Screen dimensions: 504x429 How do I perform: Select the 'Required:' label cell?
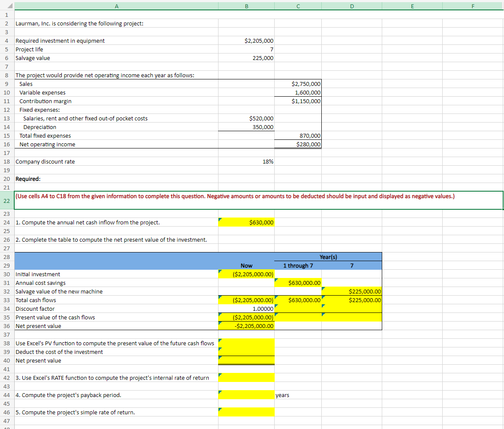pos(116,179)
